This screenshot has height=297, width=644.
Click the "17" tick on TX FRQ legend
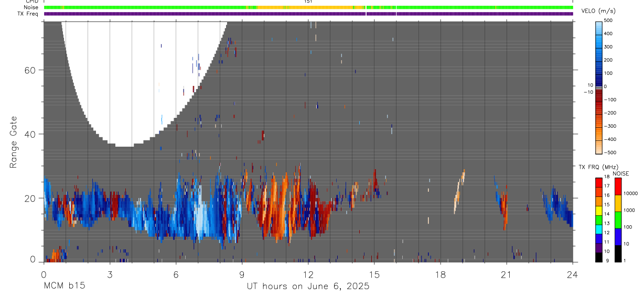607,186
